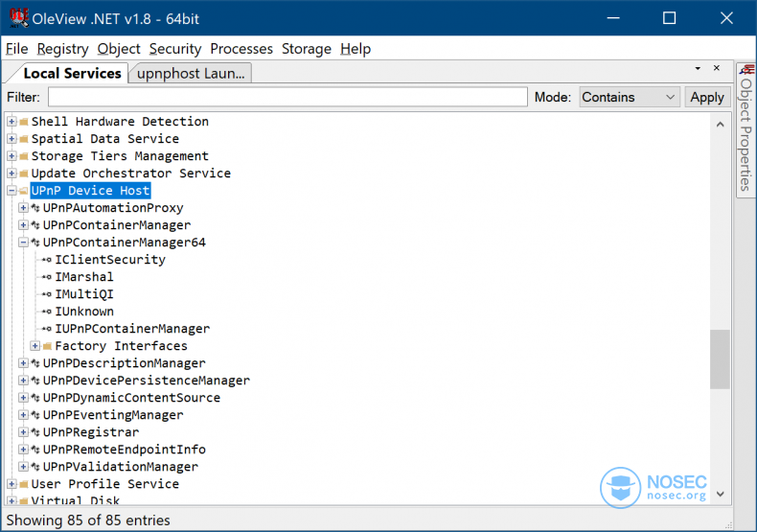Open the File menu

pos(17,49)
